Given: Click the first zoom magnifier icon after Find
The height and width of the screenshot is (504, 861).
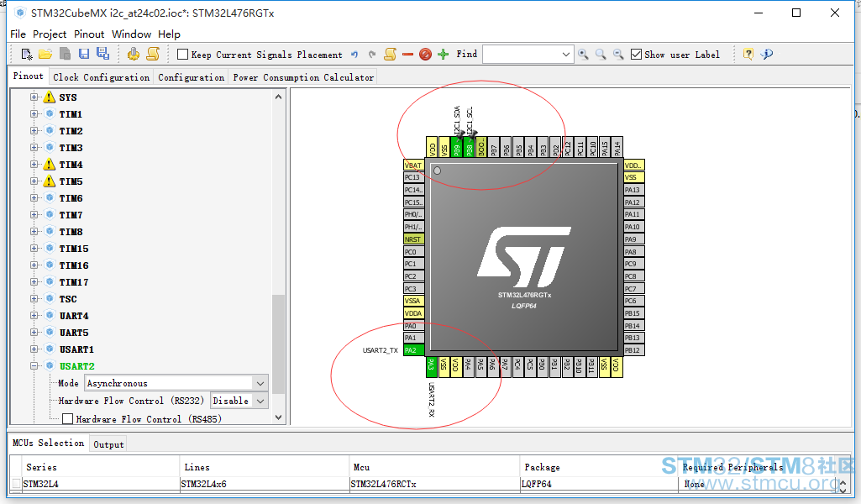Looking at the screenshot, I should [x=583, y=55].
